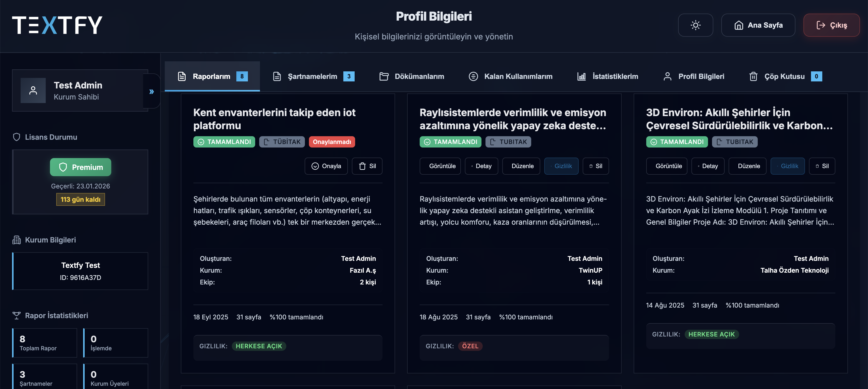Click the Çöp Kutusu trash icon
The height and width of the screenshot is (389, 868).
point(753,77)
